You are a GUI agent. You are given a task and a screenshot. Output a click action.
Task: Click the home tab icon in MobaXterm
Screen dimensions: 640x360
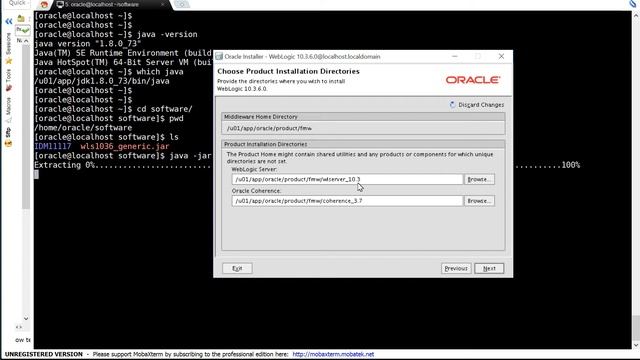[44, 5]
